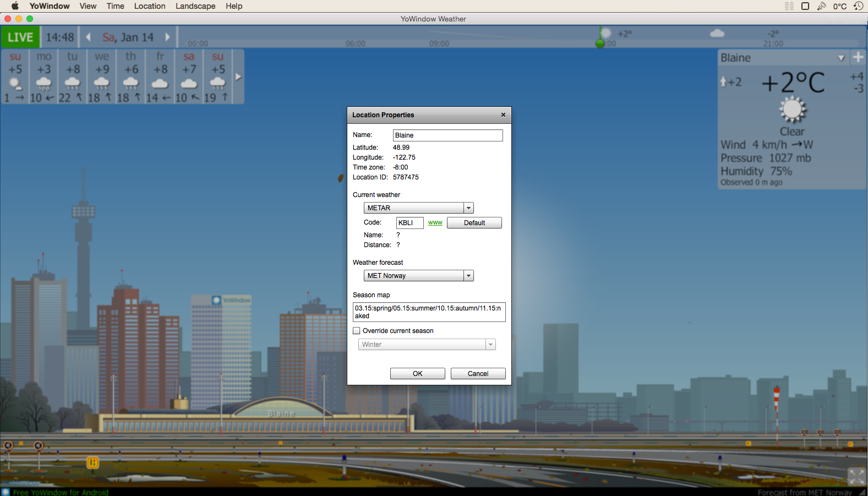The width and height of the screenshot is (868, 496).
Task: Enable Override current season checkbox
Action: [357, 331]
